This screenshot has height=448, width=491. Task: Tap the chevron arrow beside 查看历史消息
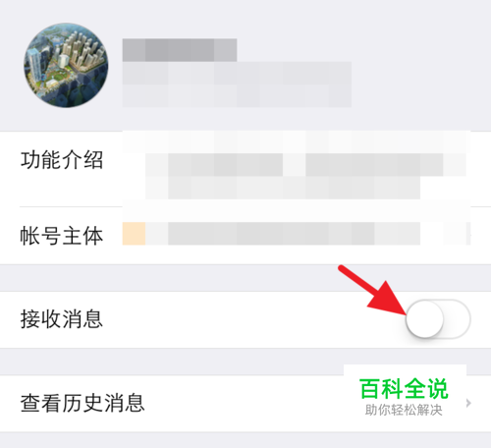(468, 403)
